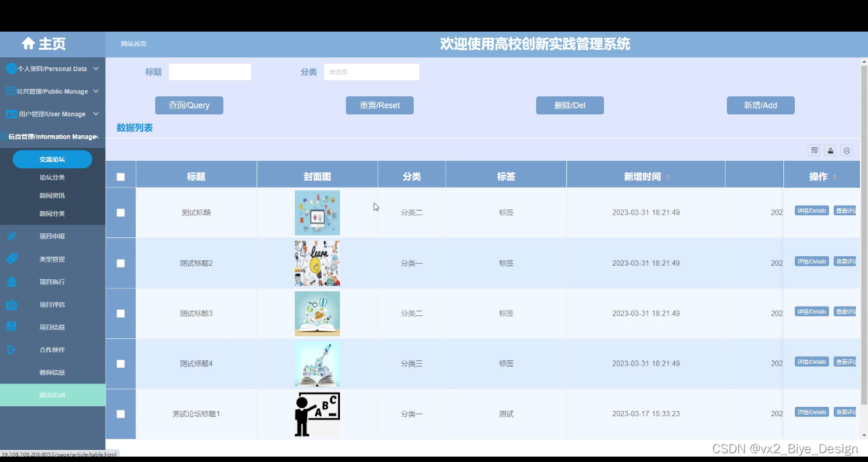
Task: Click the 分类 column header
Action: (x=412, y=177)
